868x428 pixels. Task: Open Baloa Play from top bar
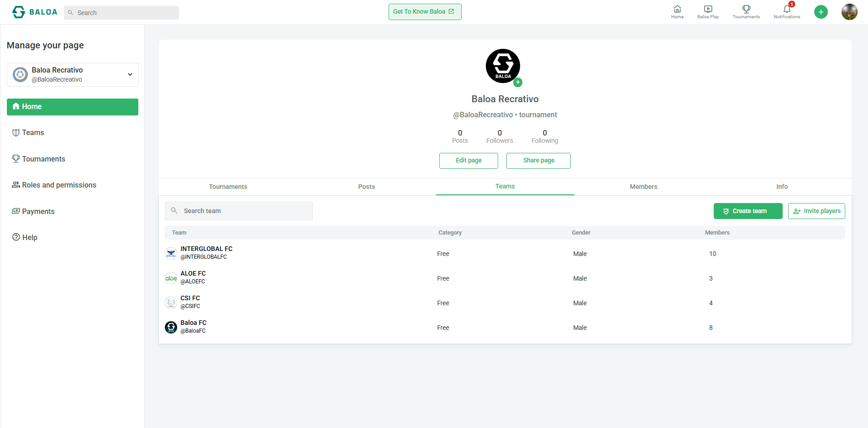pos(708,12)
